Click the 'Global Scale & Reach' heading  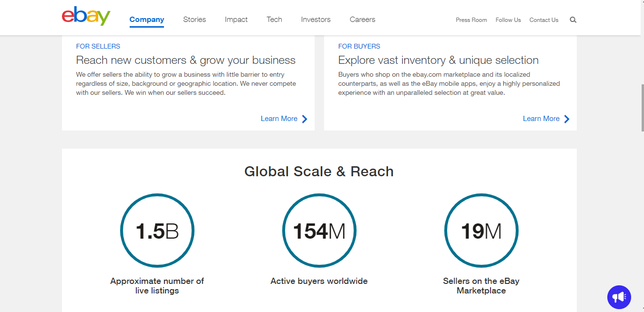click(x=319, y=171)
